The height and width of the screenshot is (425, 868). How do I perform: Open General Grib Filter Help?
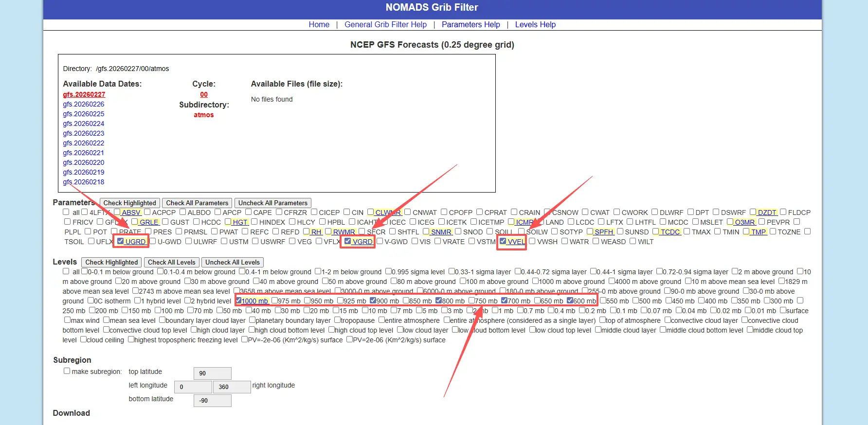[385, 25]
